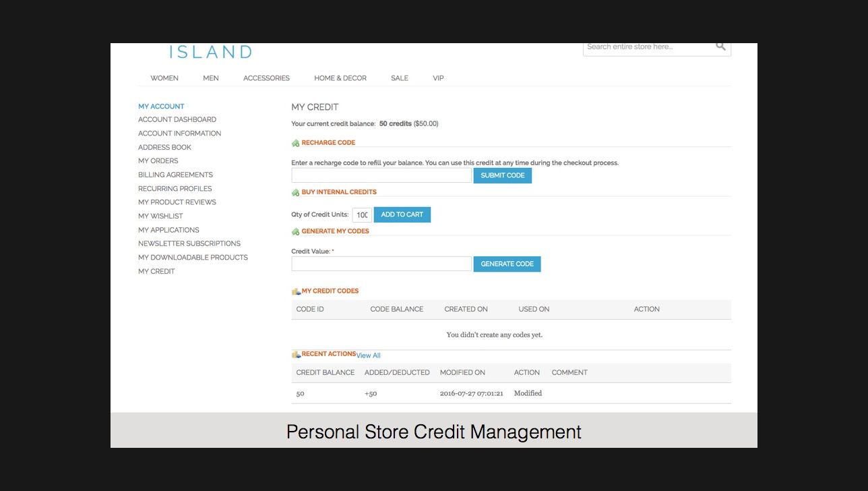The height and width of the screenshot is (491, 868).
Task: Select My Wishlist in account sidebar
Action: tap(160, 216)
